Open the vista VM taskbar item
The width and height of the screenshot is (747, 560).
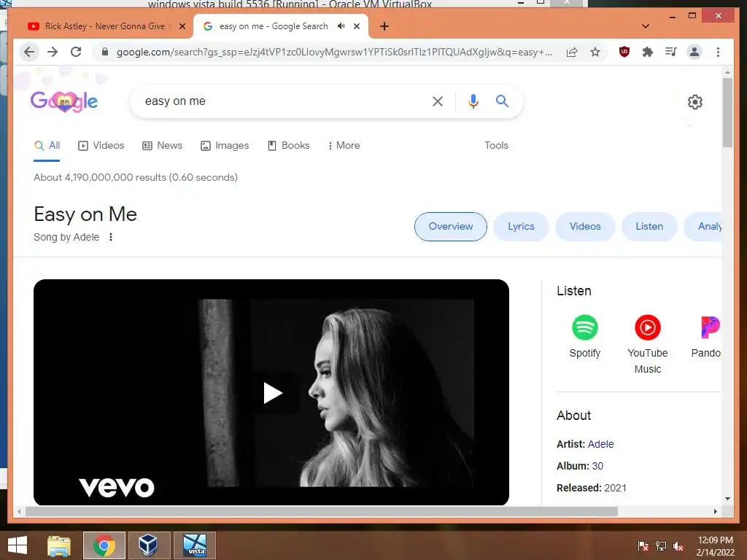(195, 545)
